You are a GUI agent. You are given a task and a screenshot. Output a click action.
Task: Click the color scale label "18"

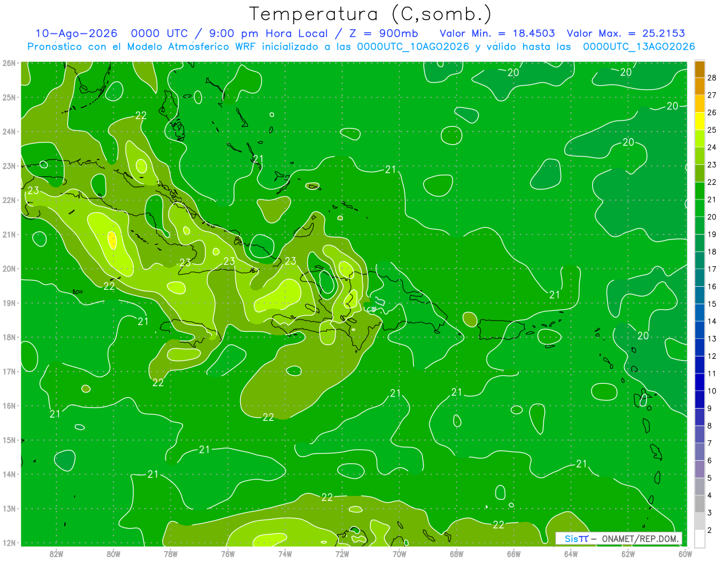[712, 252]
